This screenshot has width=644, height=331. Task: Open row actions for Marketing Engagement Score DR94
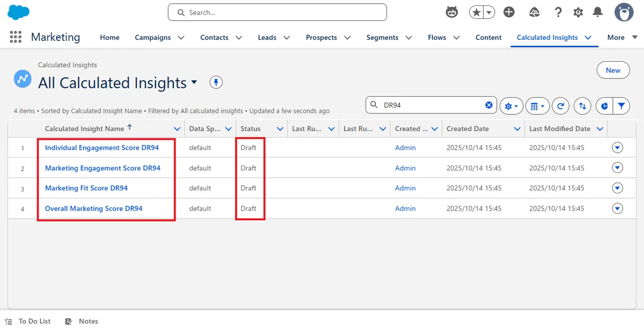(x=617, y=168)
